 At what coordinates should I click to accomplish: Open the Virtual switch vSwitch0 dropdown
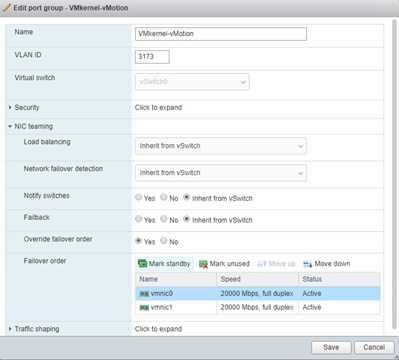pos(192,82)
